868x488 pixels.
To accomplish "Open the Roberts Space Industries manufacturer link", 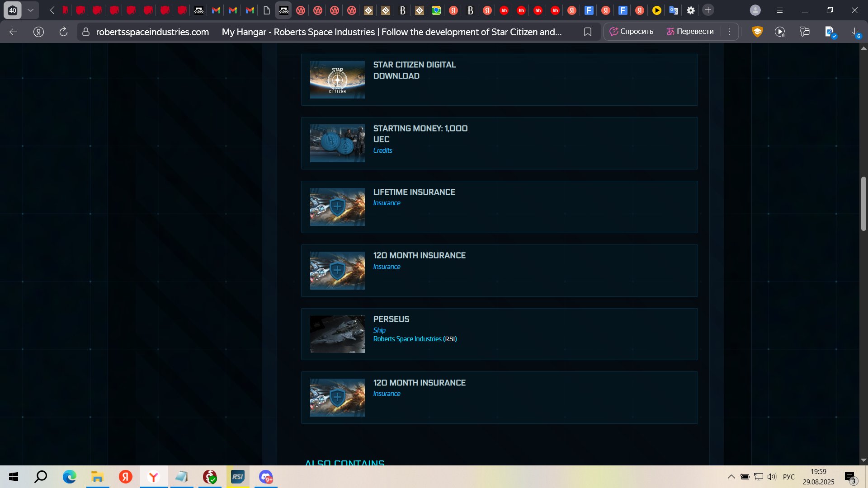I will tap(407, 339).
